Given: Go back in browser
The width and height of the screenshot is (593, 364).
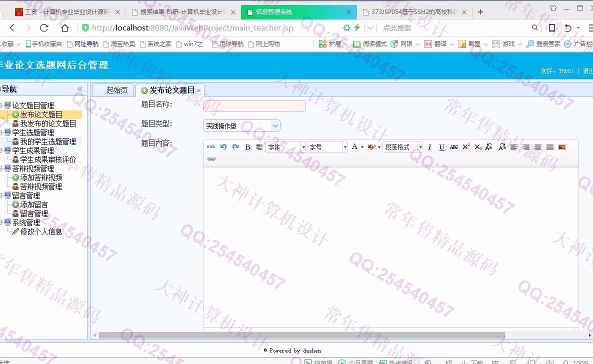Looking at the screenshot, I should pos(12,27).
